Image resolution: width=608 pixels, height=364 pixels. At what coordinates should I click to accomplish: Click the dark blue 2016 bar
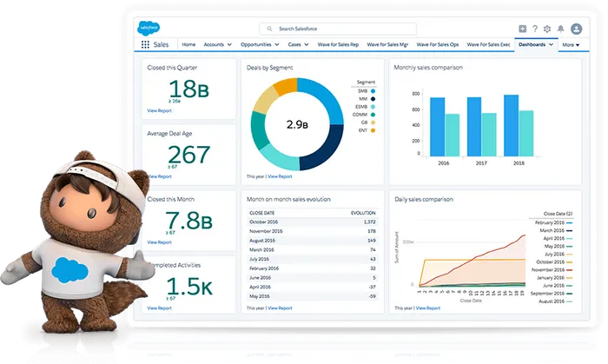pyautogui.click(x=438, y=127)
